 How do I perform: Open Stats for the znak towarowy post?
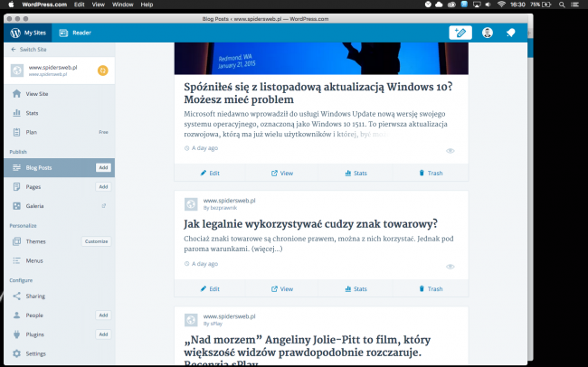click(x=356, y=288)
